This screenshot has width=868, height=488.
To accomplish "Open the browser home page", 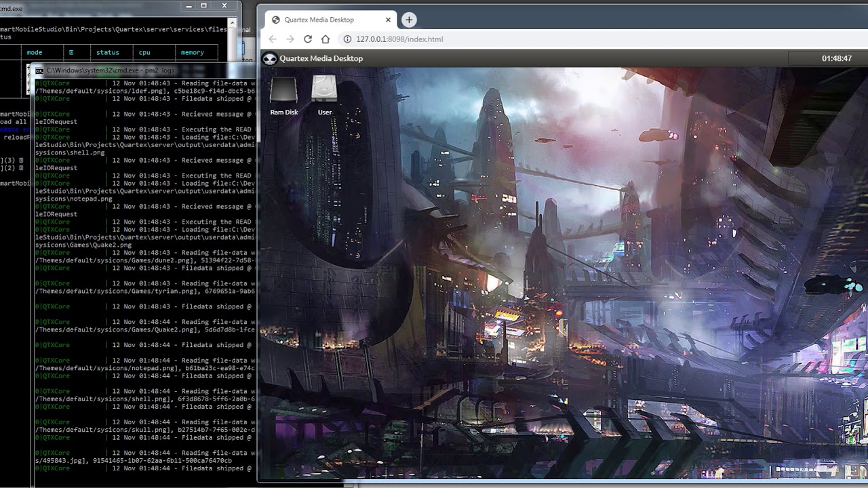I will click(x=325, y=39).
